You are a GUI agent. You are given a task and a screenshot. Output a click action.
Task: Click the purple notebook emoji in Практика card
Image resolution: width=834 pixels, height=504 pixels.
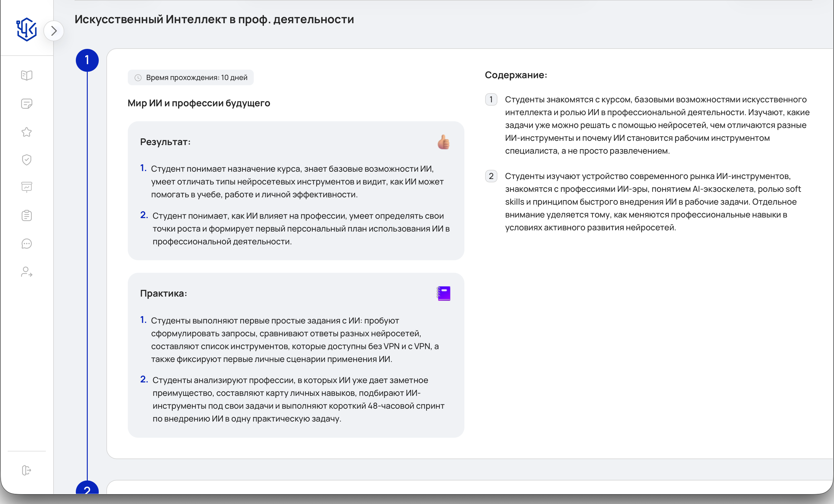(443, 293)
